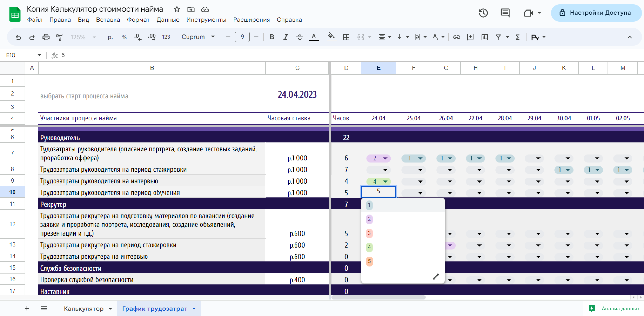Choose option 3 in dropdown list
The height and width of the screenshot is (316, 644).
pos(369,233)
